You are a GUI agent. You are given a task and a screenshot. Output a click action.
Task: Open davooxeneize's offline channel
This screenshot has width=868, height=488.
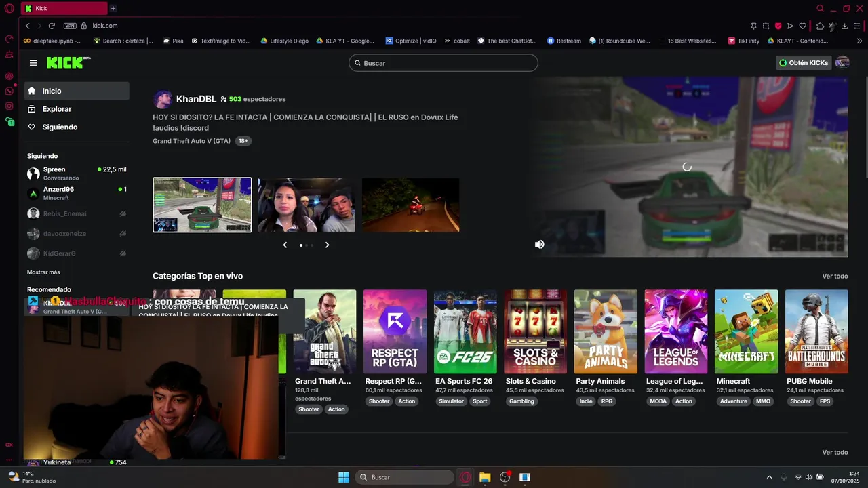tap(77, 233)
